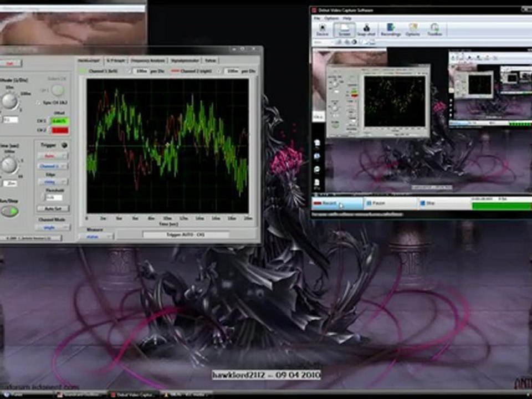
Task: Click the green CH 1 offset field
Action: coord(60,121)
